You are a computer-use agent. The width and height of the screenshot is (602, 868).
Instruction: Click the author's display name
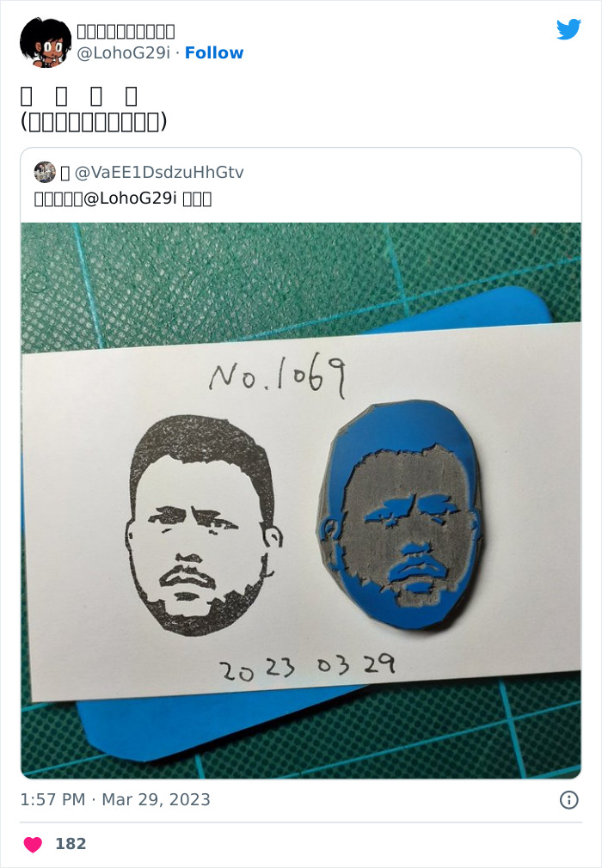click(126, 32)
